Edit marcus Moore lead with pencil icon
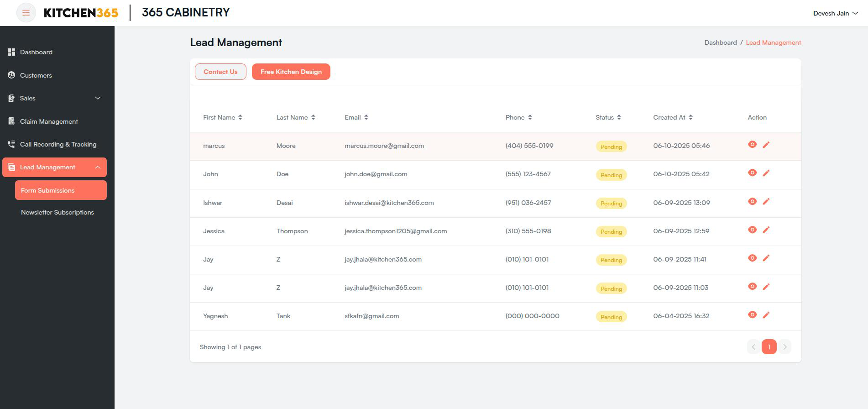 coord(766,145)
